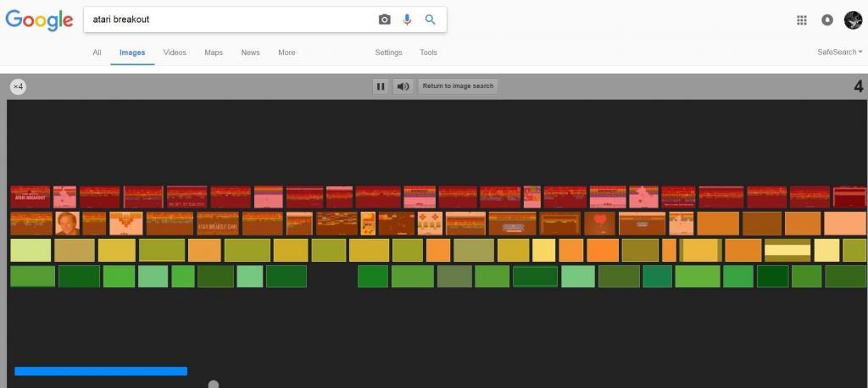
Task: Mute the game sound
Action: pyautogui.click(x=403, y=86)
